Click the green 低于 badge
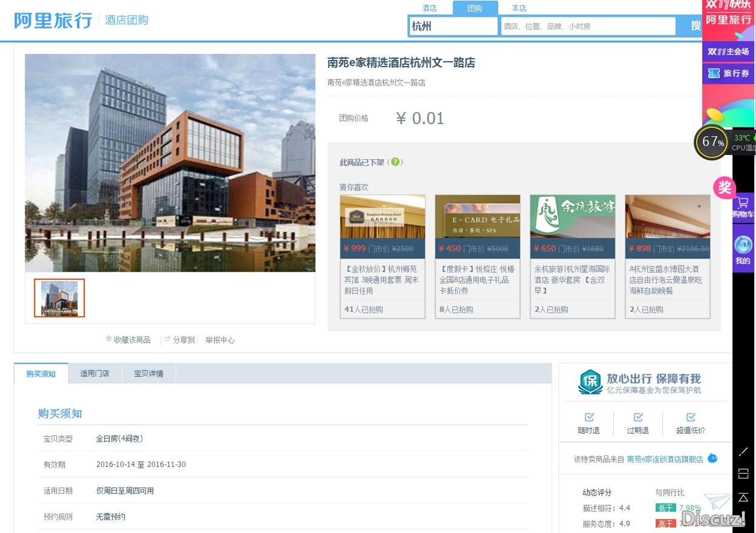 [x=665, y=508]
